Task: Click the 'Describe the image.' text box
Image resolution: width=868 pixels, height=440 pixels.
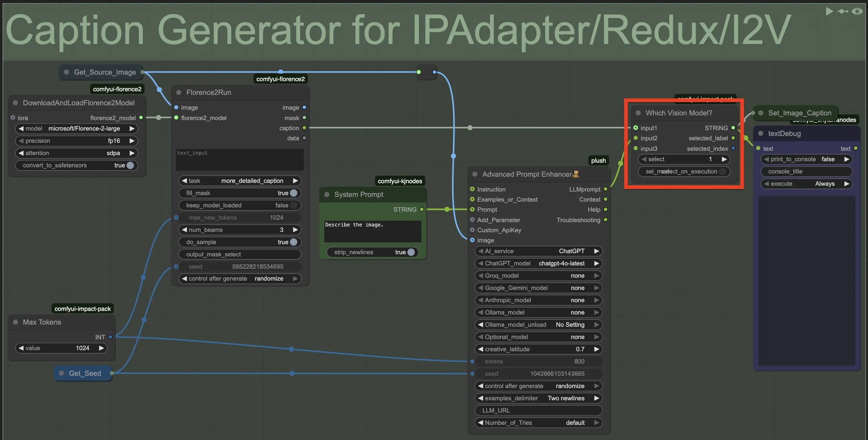Action: [x=372, y=231]
